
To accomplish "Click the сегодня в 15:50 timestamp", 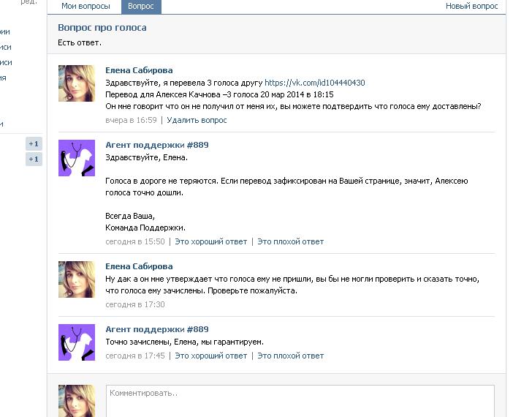I will (135, 241).
